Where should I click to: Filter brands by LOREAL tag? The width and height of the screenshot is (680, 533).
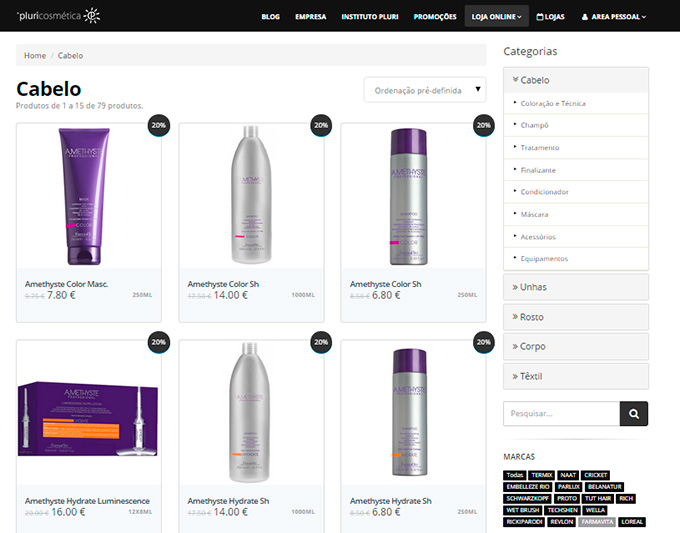point(631,522)
